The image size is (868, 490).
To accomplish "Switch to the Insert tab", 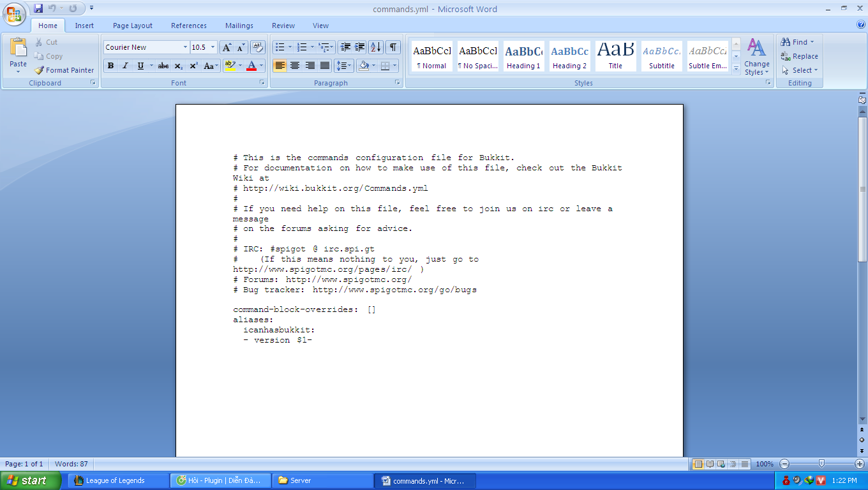I will point(84,26).
